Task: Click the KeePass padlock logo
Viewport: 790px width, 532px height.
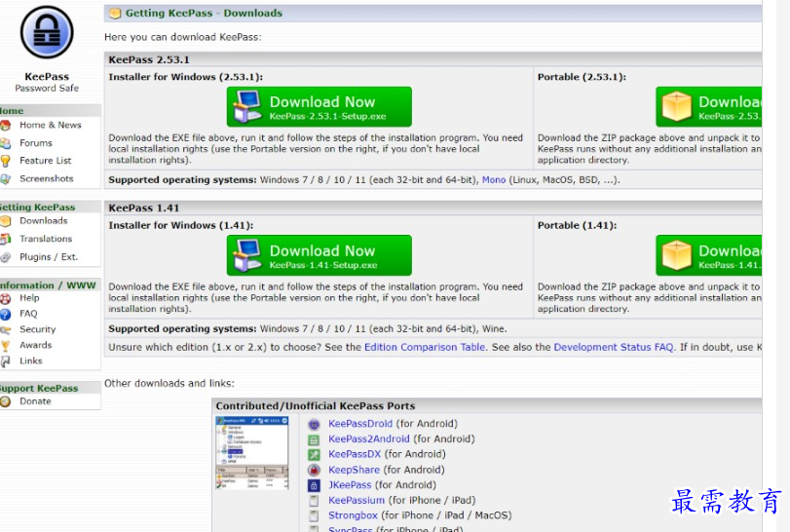Action: tap(47, 33)
